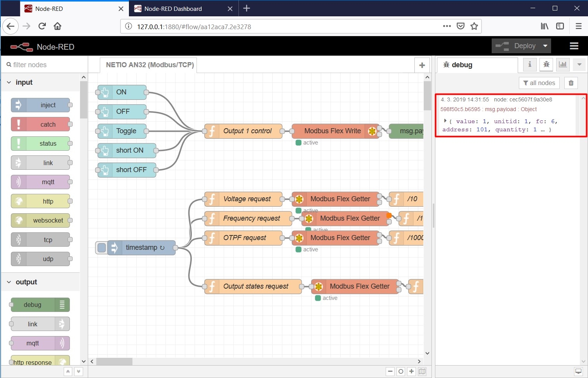Select the Toggle button node

coord(122,131)
